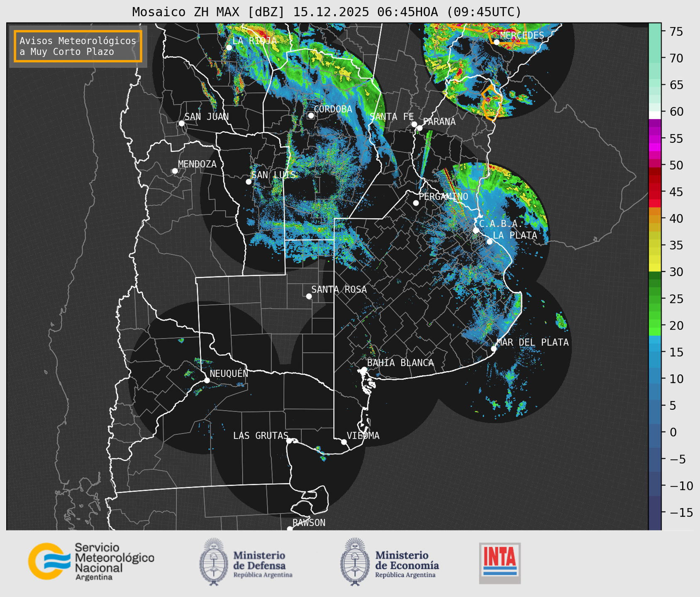This screenshot has height=597, width=700.
Task: Click the PARANA city marker dot
Action: (420, 128)
